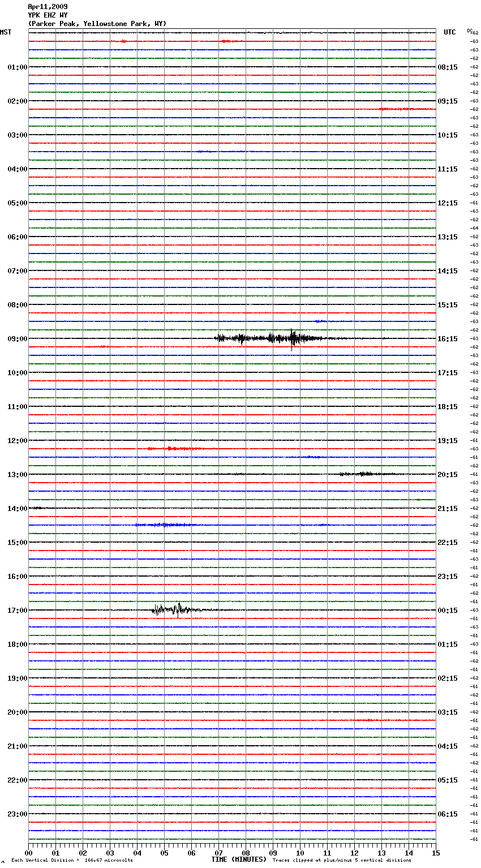Click the 15 minute tick label on the axis

coord(436,853)
